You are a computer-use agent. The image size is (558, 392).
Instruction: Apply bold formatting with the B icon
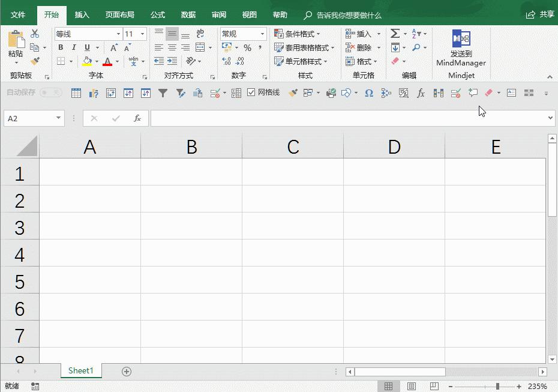coord(61,47)
